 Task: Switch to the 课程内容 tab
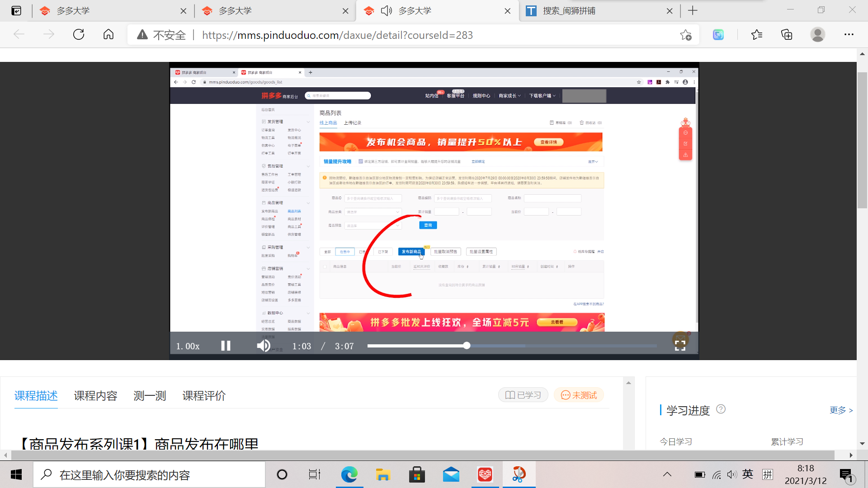pos(95,396)
